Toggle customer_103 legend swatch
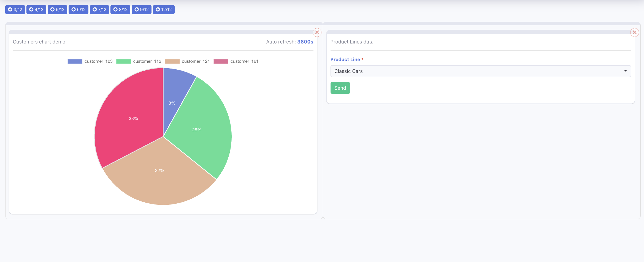Viewport: 644px width, 262px height. [x=75, y=61]
